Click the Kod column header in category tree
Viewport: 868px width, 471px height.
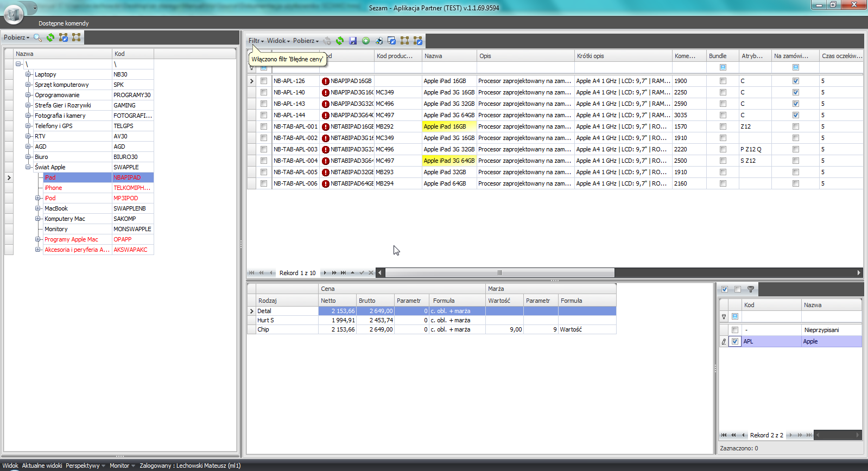[x=133, y=54]
